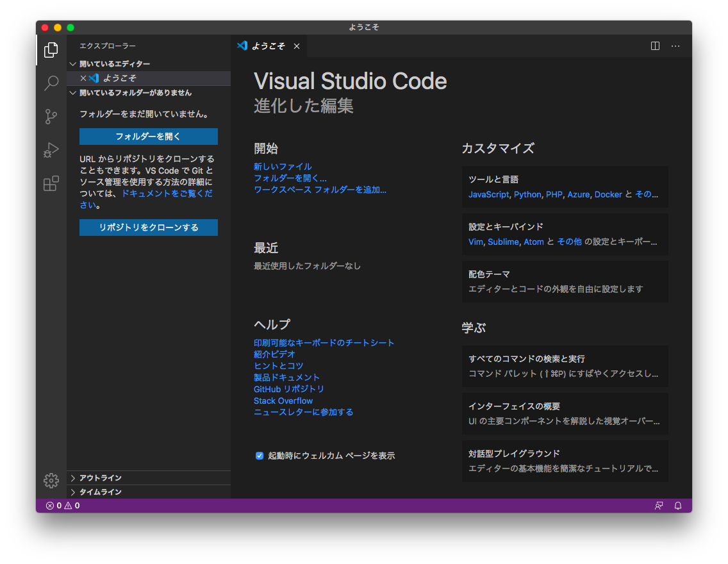
Task: Open the 新しいファイル link
Action: pos(283,167)
